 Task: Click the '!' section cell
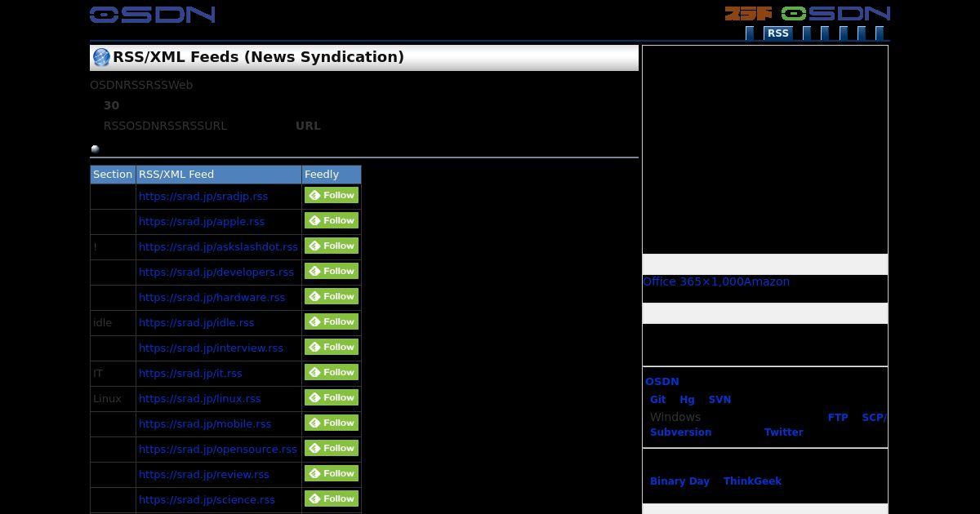113,246
